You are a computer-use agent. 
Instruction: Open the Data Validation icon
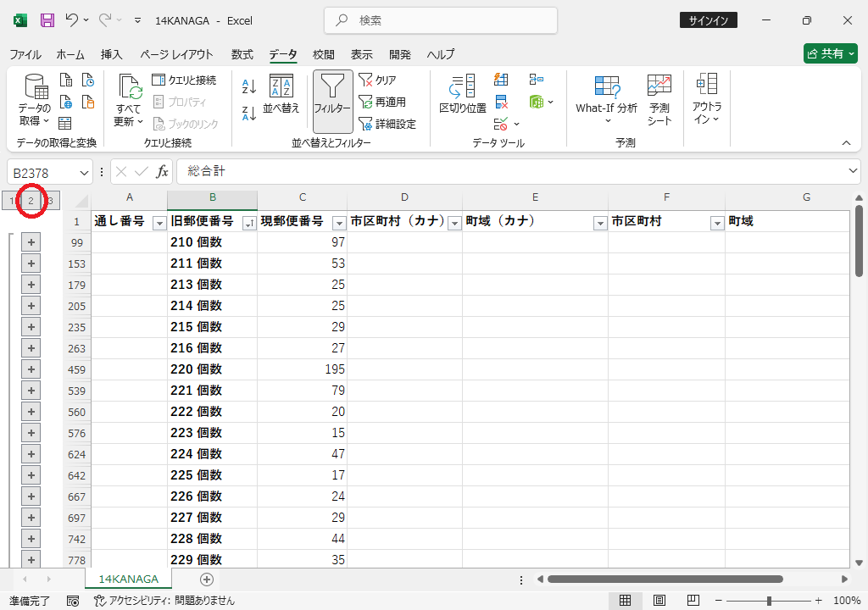501,124
